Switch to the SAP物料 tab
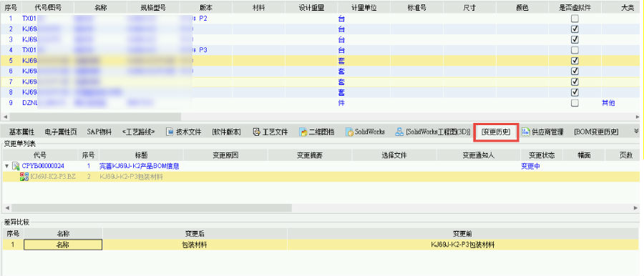 (x=99, y=132)
